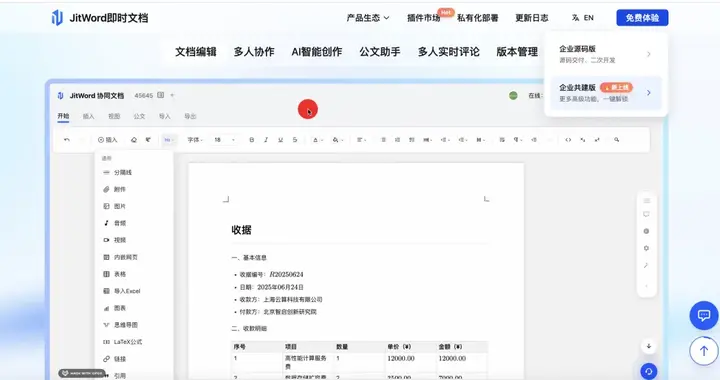Viewport: 720px width, 380px height.
Task: Select the 多人实时评论 feature tab
Action: click(449, 52)
